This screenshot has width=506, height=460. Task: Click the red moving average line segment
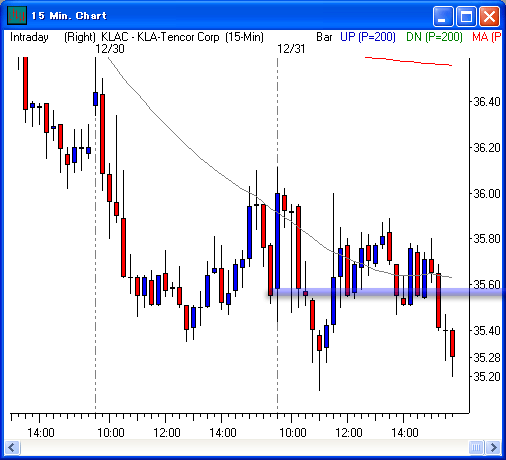coord(408,61)
